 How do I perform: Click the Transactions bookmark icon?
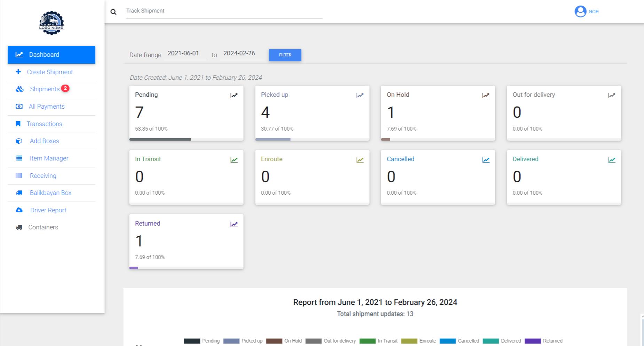(18, 124)
